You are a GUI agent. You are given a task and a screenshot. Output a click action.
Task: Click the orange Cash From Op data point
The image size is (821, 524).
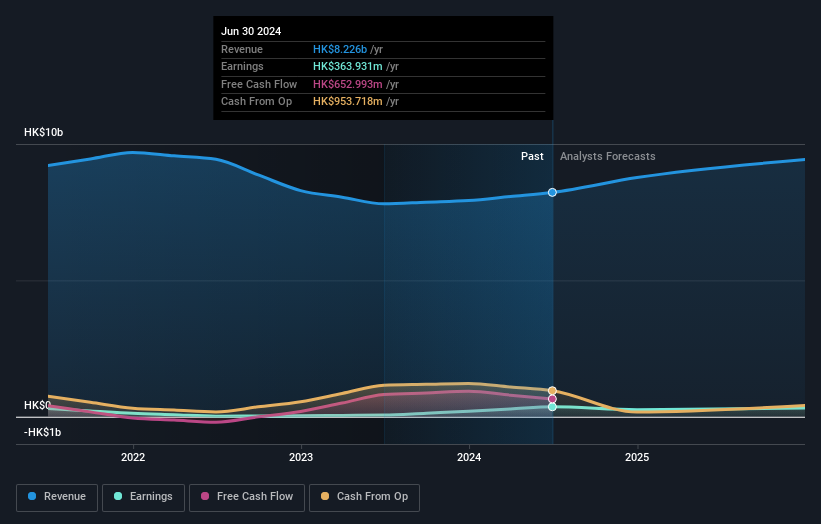552,391
